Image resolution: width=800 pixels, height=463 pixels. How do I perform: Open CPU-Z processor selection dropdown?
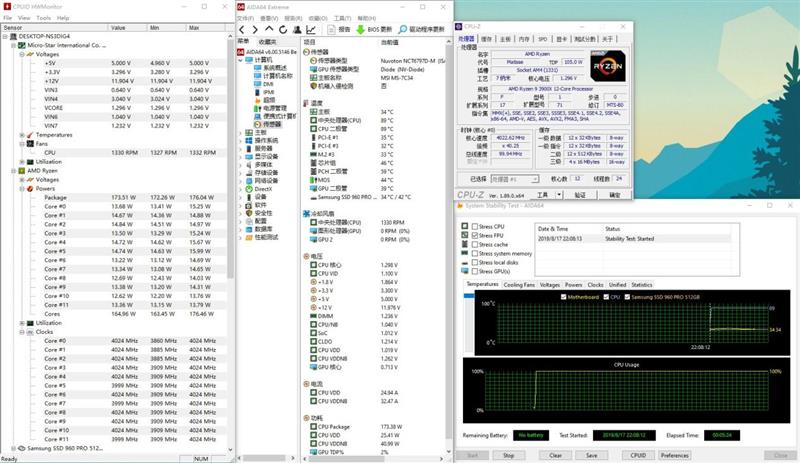coord(515,179)
